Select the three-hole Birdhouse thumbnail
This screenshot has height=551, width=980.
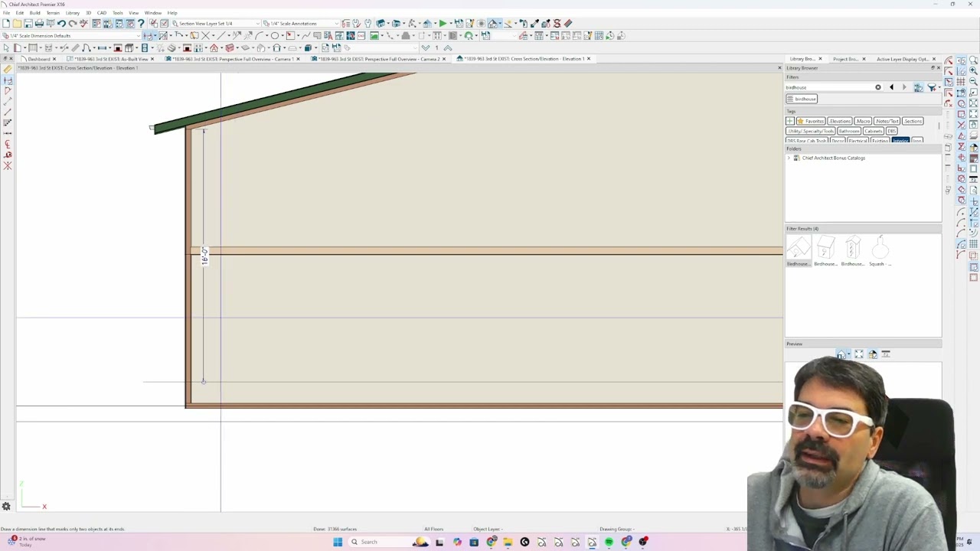pyautogui.click(x=853, y=248)
